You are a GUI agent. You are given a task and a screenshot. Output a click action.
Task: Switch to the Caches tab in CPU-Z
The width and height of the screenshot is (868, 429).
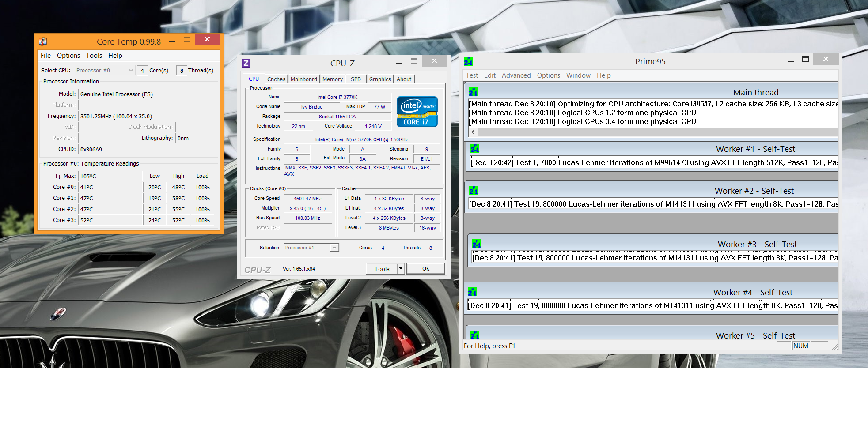click(x=277, y=79)
